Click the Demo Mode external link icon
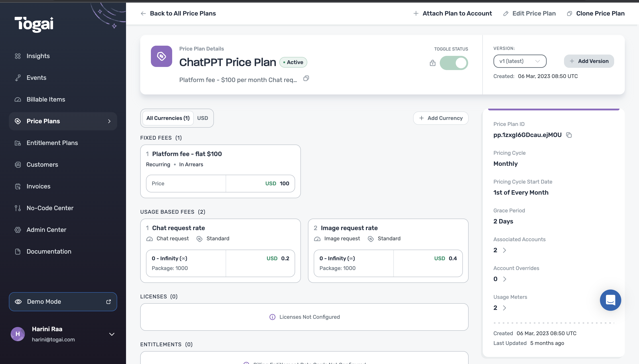The image size is (639, 364). pos(108,302)
